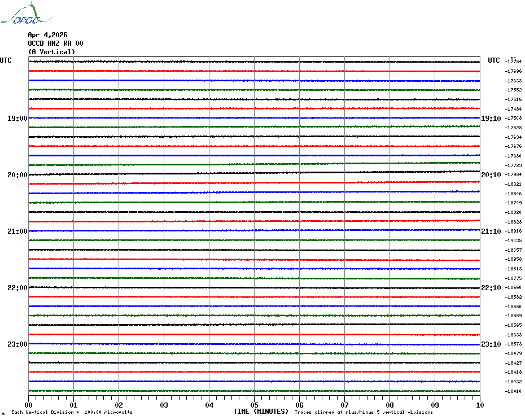Click the 22:00 hour label on left

click(17, 288)
